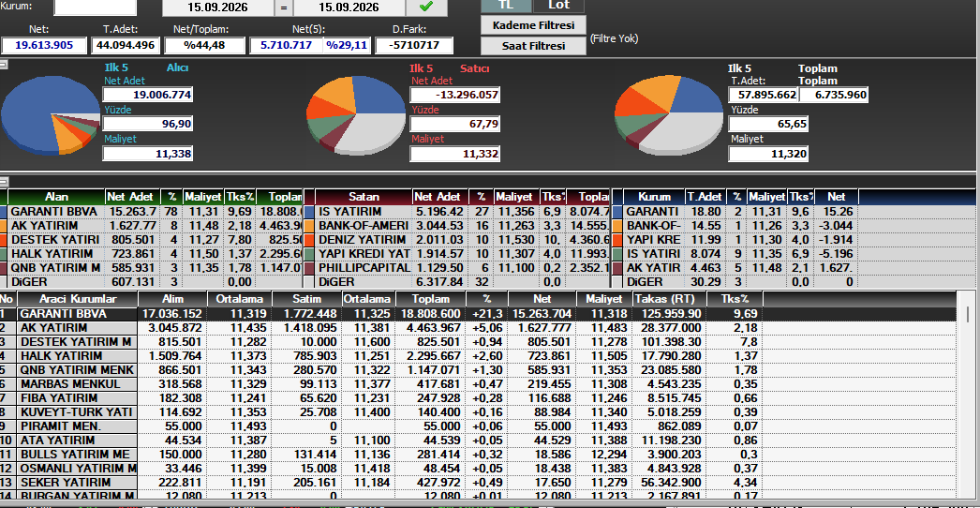Click Satıcı Net Adet value -13.296.057
The height and width of the screenshot is (508, 980).
pyautogui.click(x=455, y=95)
